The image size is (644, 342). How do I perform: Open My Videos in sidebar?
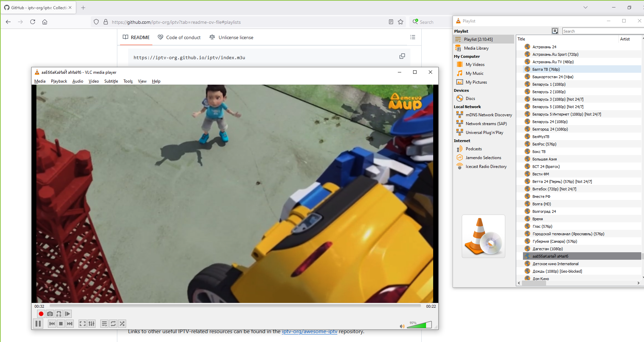[484, 65]
